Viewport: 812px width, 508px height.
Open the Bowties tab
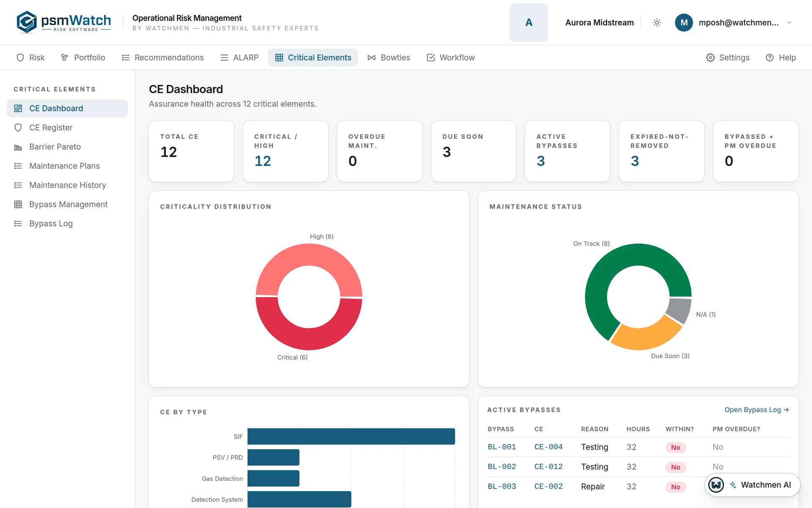coord(389,58)
